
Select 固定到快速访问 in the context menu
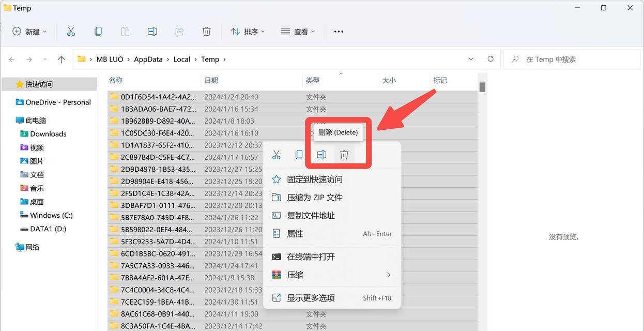click(332, 179)
